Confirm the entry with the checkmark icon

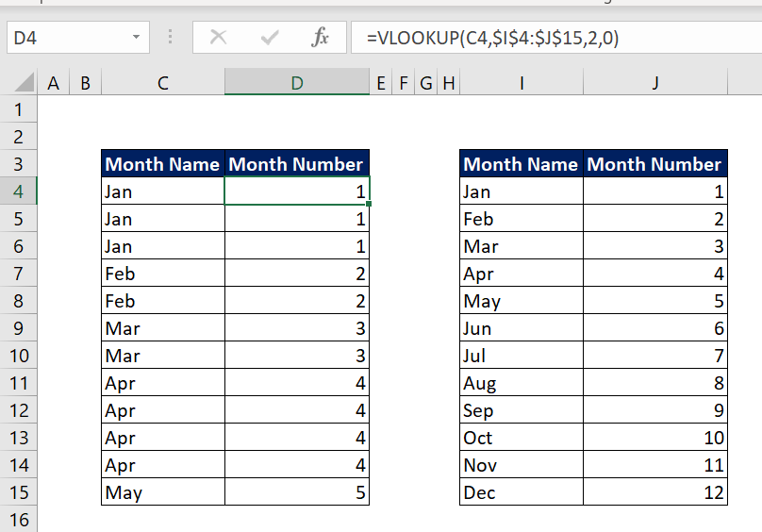[x=269, y=38]
